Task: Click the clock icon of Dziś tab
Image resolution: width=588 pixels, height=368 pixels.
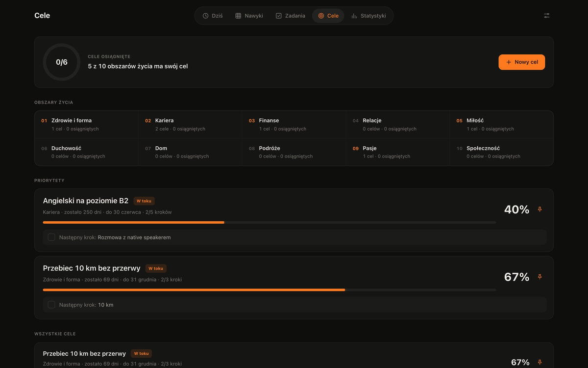Action: [205, 16]
